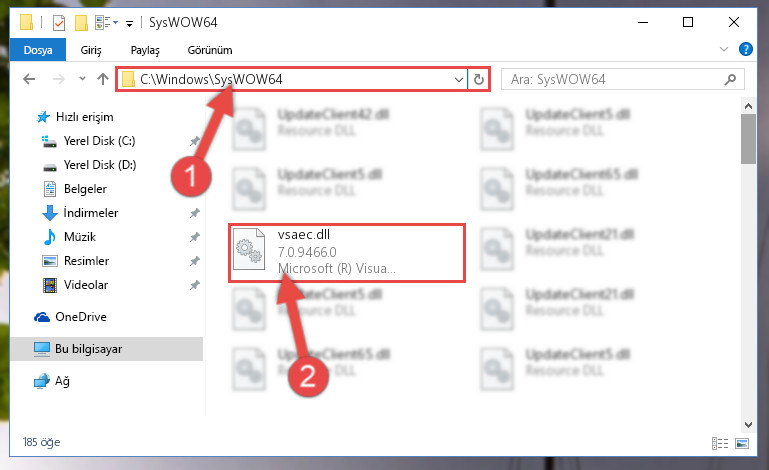Screen dimensions: 769x470
Task: Click the vertical scrollbar thumb
Action: point(748,139)
